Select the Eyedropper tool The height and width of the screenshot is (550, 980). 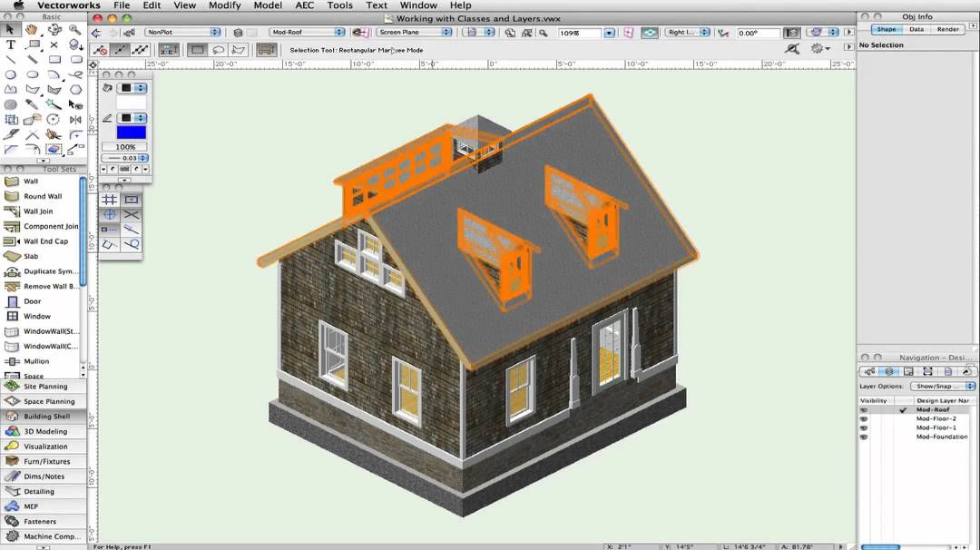pos(32,104)
